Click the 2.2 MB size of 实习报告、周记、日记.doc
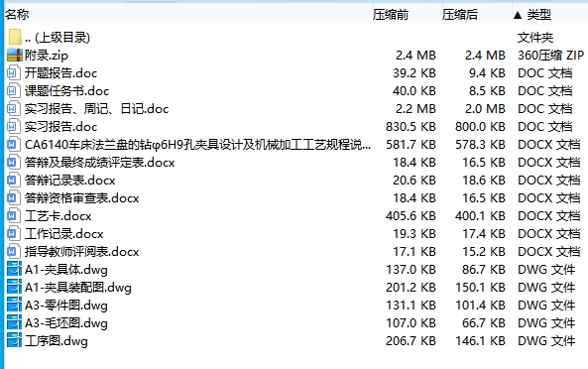Screen dimensions: 588x369 tap(415, 109)
